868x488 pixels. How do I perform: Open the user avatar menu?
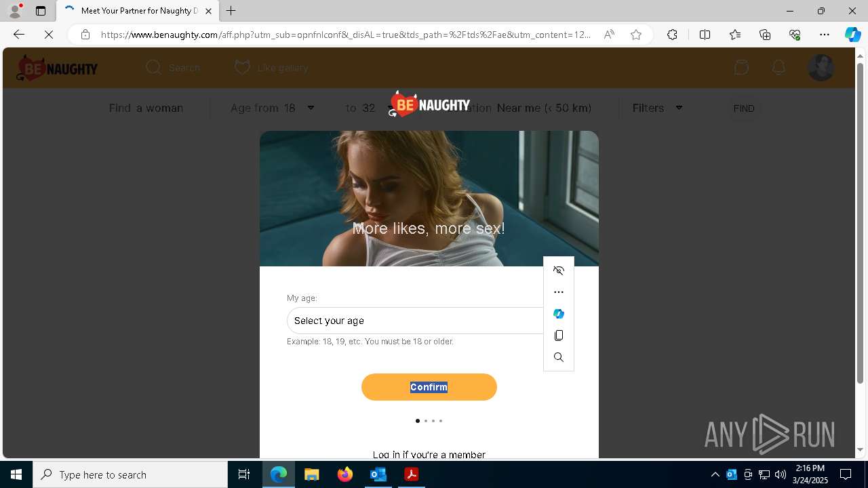[821, 68]
